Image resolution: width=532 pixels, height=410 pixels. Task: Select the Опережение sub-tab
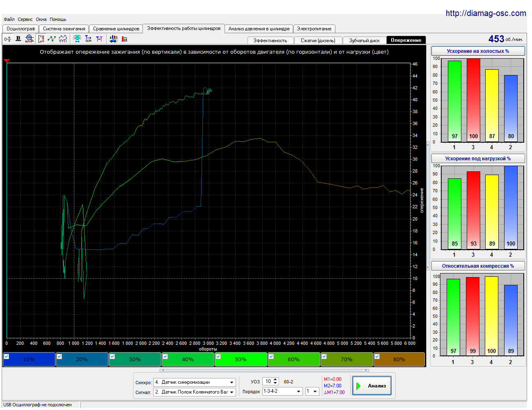point(406,40)
